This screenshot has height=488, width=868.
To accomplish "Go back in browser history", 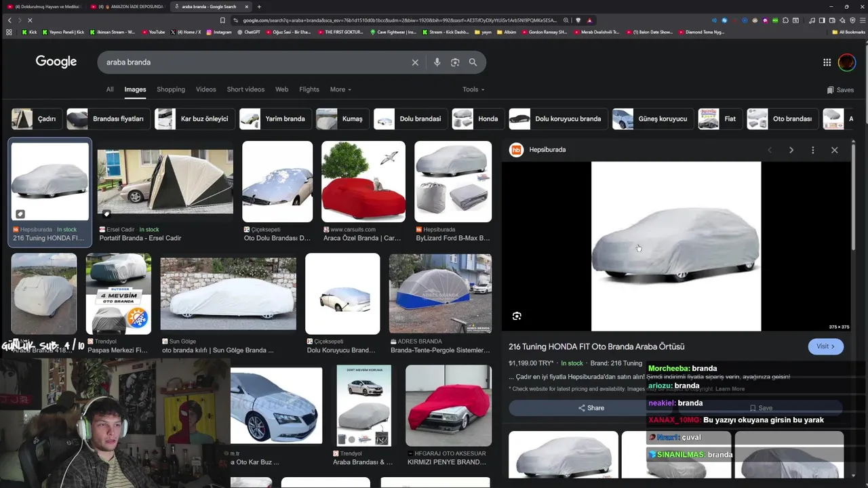I will tap(9, 20).
